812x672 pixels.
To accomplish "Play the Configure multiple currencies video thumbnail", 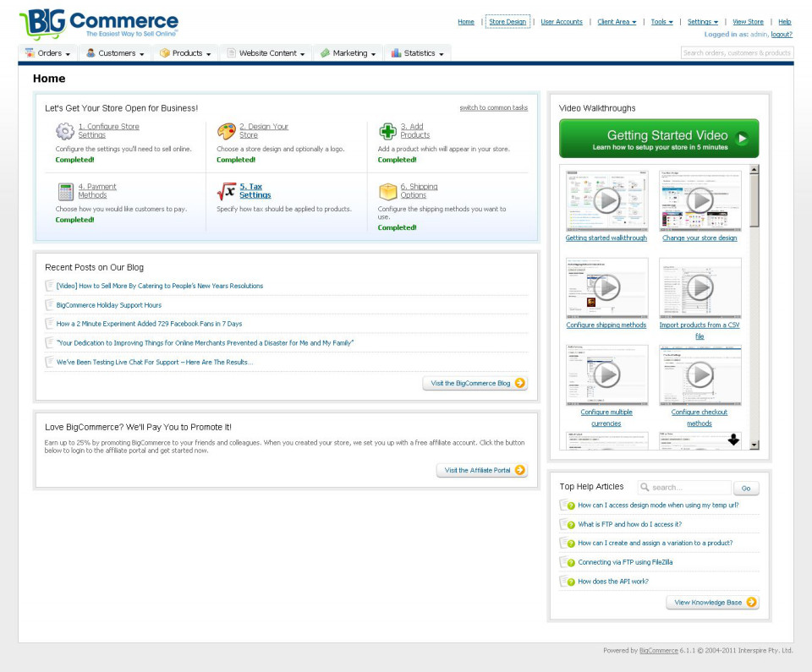I will [x=606, y=374].
